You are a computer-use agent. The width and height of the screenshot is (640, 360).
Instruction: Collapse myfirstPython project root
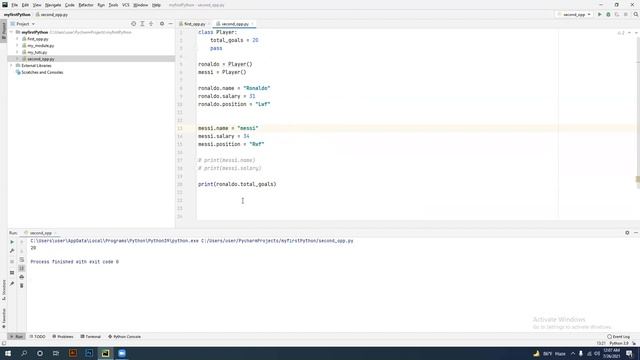tap(12, 32)
